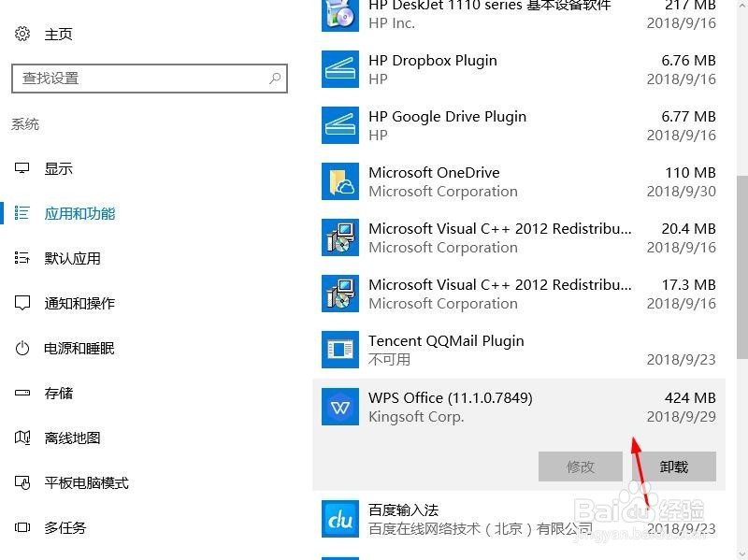Click the Default apps icon
This screenshot has height=560, width=748.
(x=22, y=258)
